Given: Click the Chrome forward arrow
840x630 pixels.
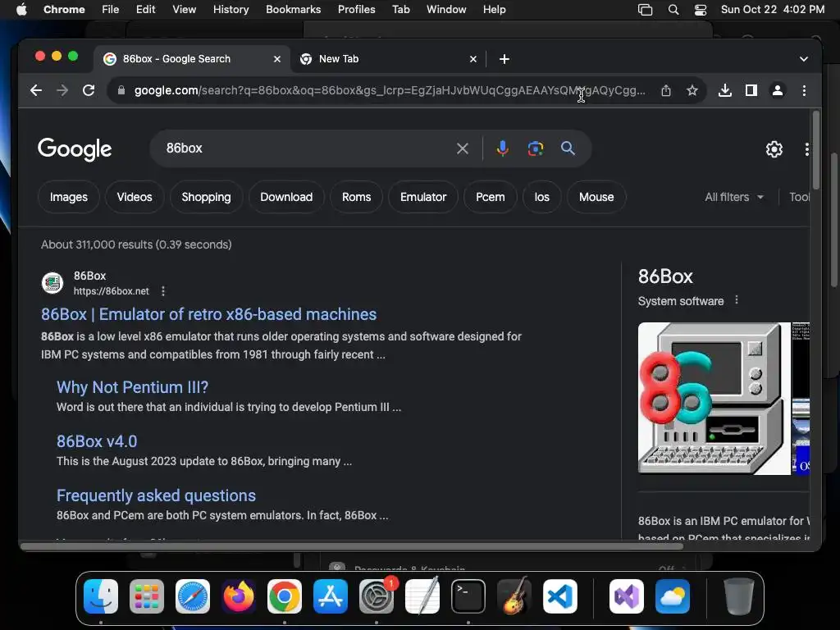Looking at the screenshot, I should [x=62, y=90].
